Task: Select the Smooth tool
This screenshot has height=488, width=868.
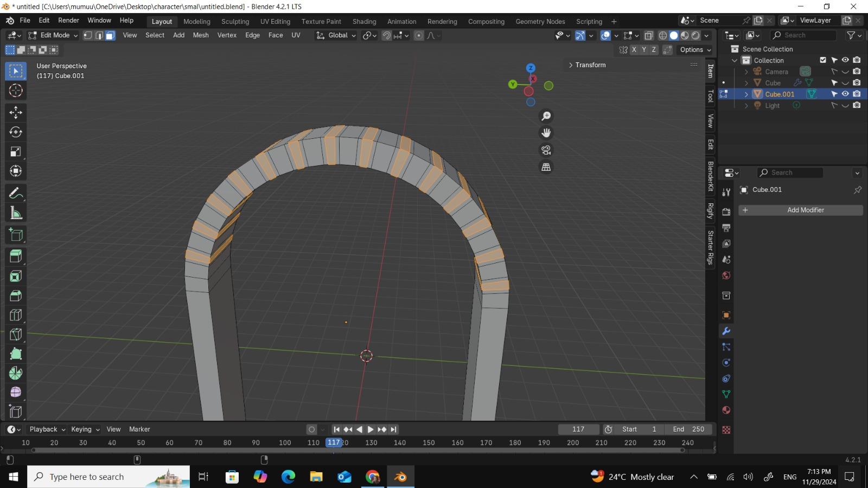Action: click(16, 392)
